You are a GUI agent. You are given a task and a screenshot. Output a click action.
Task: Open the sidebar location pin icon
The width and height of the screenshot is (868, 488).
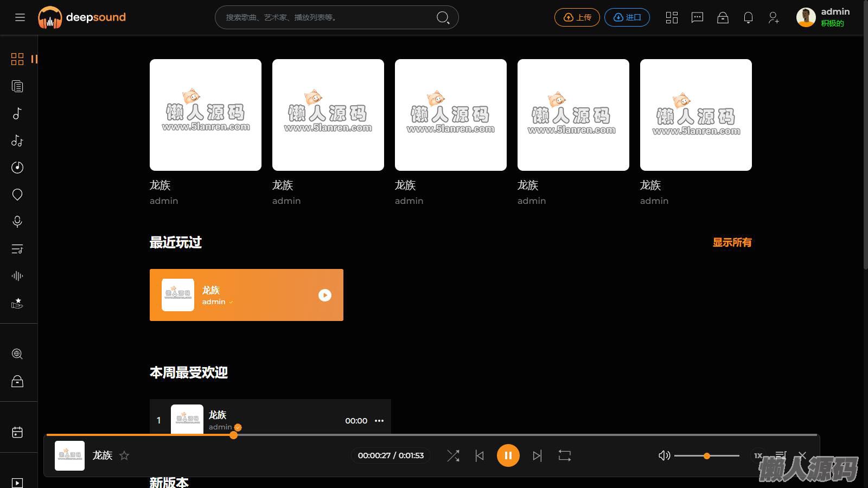pyautogui.click(x=17, y=195)
